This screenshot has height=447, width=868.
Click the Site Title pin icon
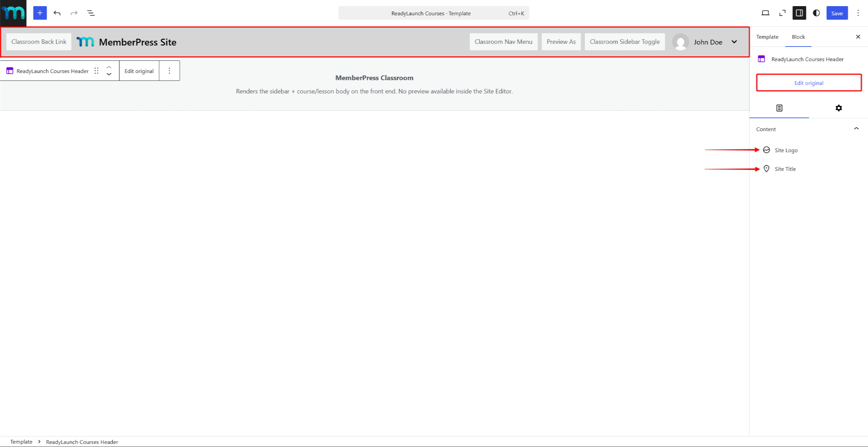tap(766, 168)
